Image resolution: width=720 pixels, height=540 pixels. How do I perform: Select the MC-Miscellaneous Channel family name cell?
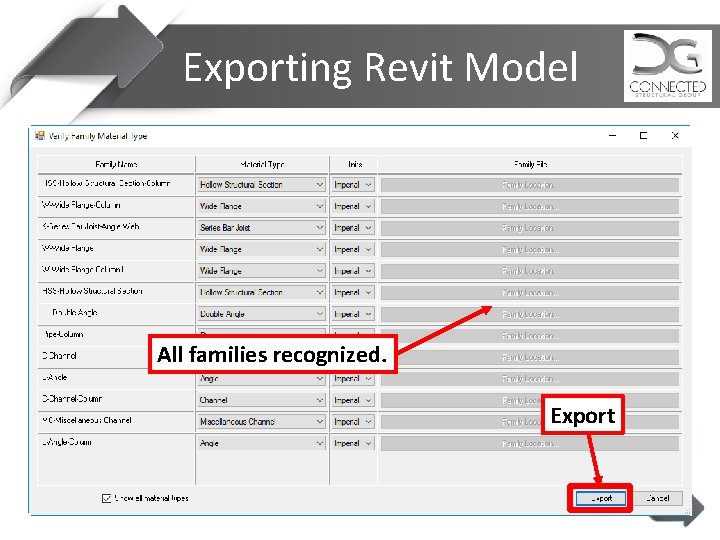116,421
